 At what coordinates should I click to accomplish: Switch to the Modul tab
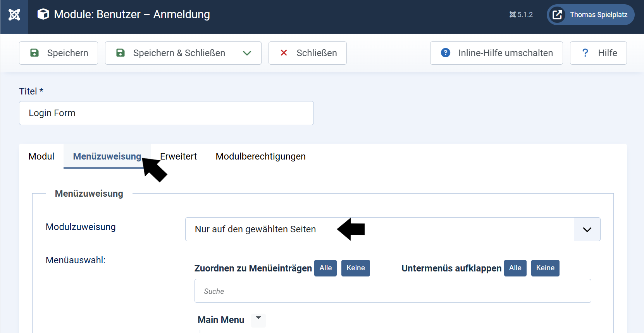click(41, 156)
